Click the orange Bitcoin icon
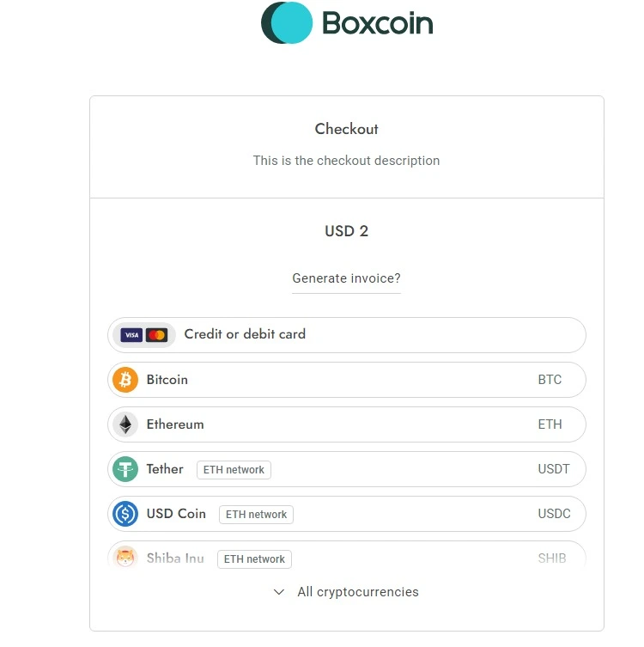Image resolution: width=644 pixels, height=647 pixels. [x=125, y=380]
